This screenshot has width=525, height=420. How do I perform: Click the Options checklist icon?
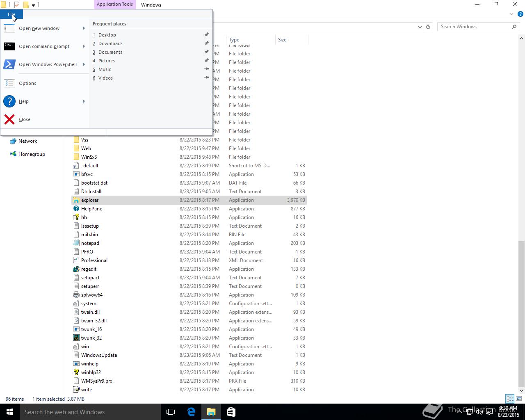[x=9, y=83]
